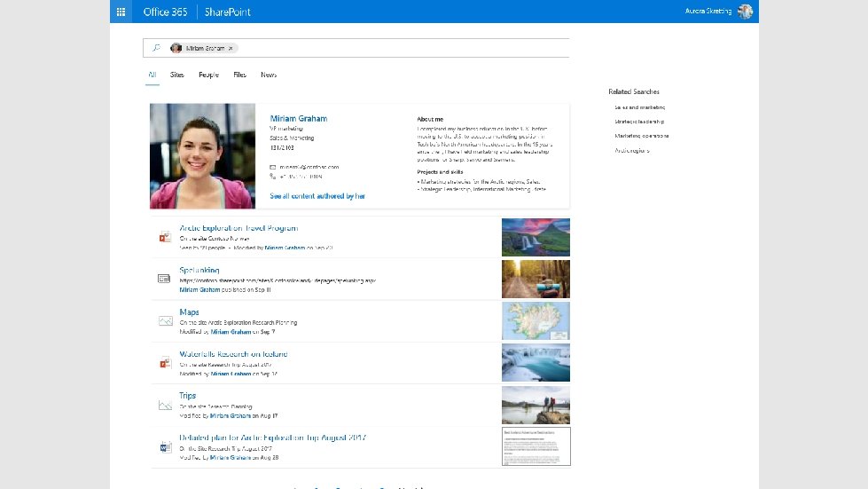Open the document preview thumbnail for Detailed plan
Image resolution: width=868 pixels, height=489 pixels.
(536, 446)
